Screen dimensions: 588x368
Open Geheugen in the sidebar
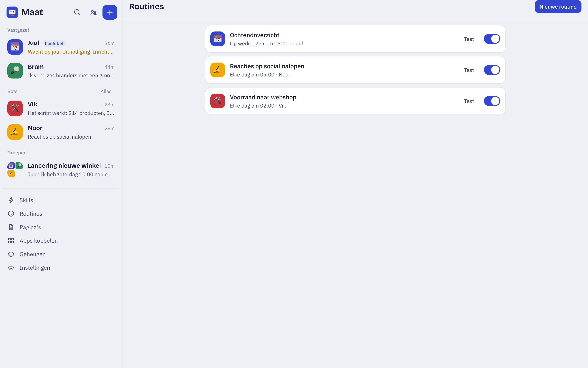click(x=61, y=254)
